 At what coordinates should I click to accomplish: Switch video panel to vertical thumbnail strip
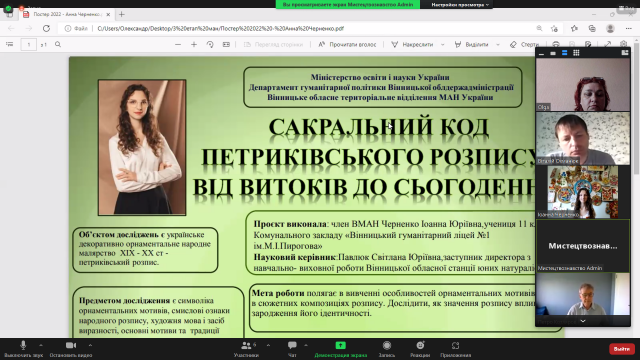(564, 53)
